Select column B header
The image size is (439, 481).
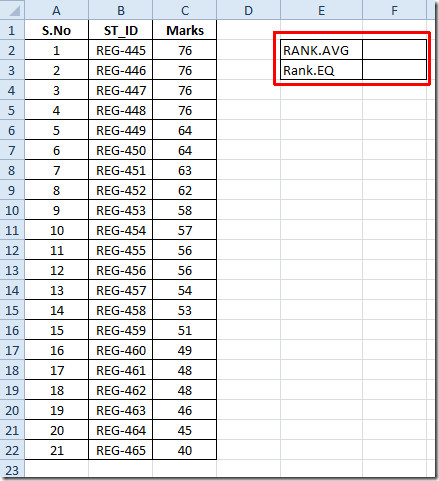pos(120,10)
